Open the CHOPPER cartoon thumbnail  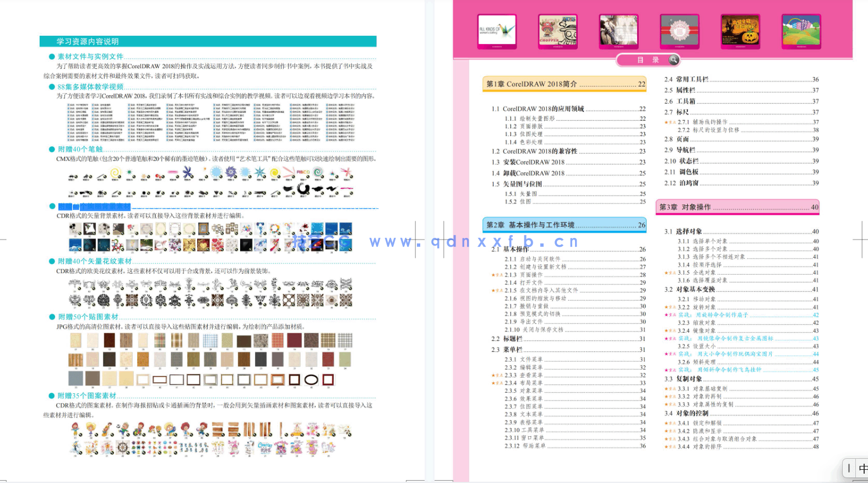tap(558, 31)
